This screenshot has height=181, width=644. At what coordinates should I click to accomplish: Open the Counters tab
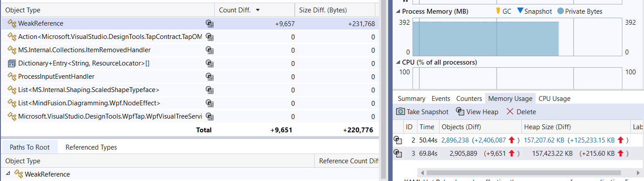tap(469, 99)
